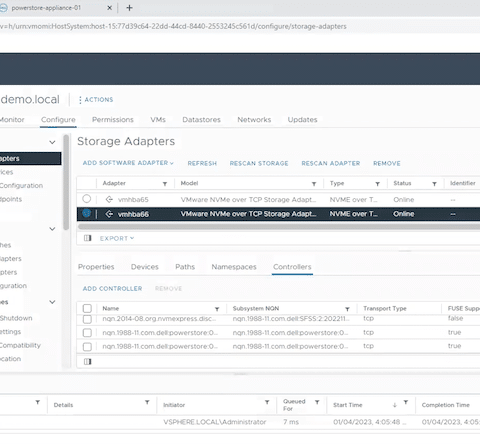Screen dimensions: 480x444
Task: Collapse the Storage section in sidebar
Action: pyautogui.click(x=52, y=142)
